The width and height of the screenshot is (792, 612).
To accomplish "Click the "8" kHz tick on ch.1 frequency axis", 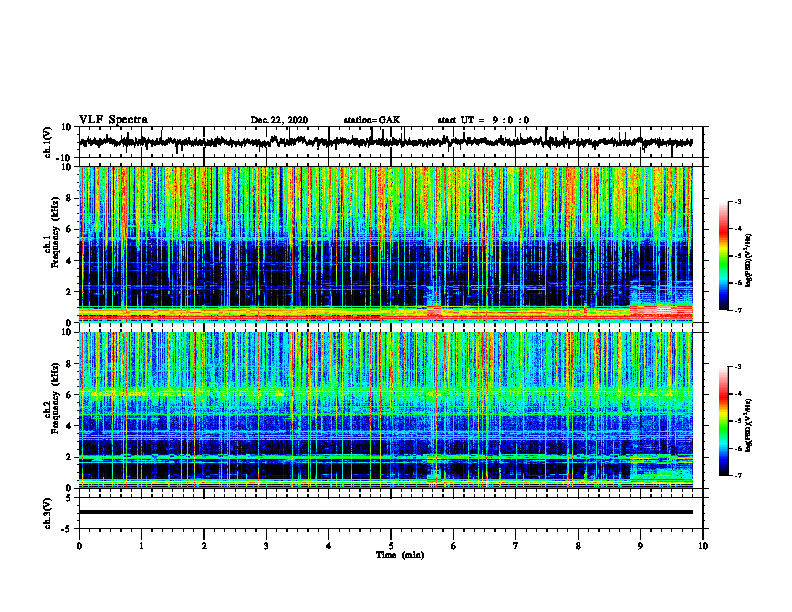I will coord(69,198).
